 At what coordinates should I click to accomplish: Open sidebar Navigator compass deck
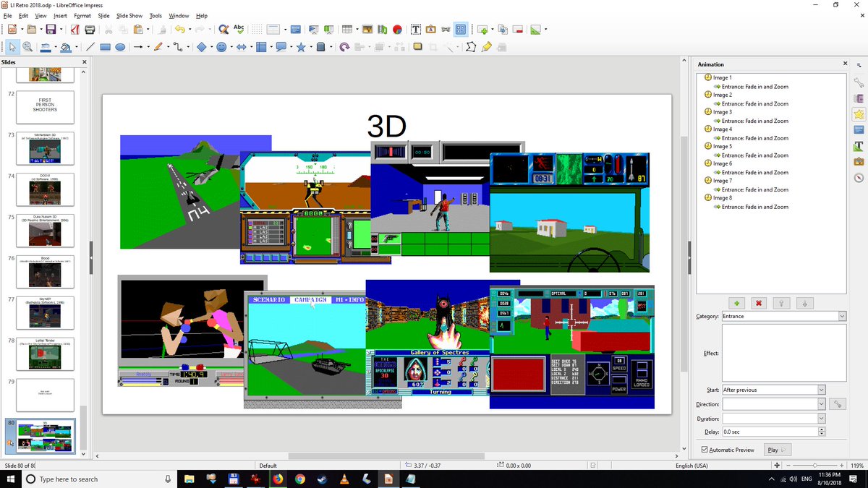point(859,178)
